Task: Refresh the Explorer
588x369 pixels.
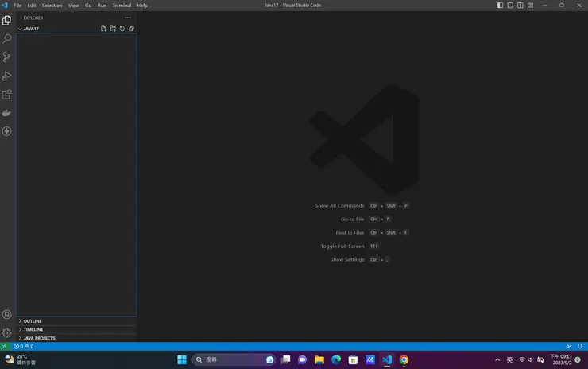Action: tap(122, 29)
